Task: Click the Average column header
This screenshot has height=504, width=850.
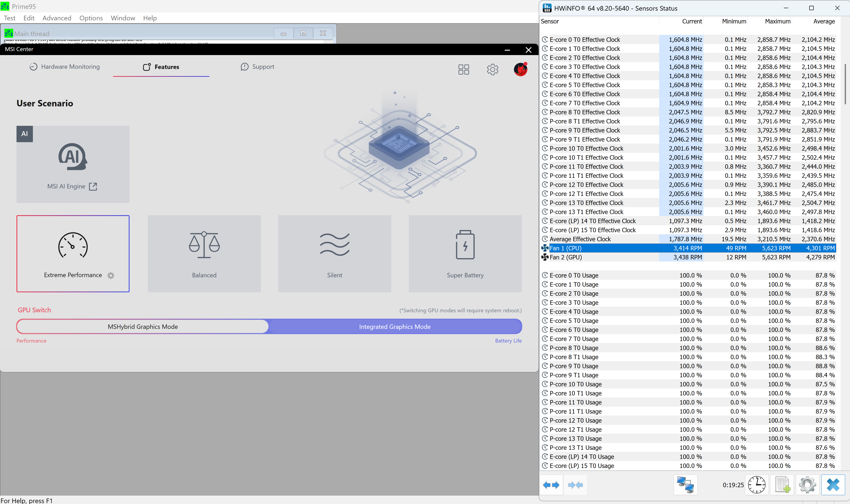Action: point(814,21)
